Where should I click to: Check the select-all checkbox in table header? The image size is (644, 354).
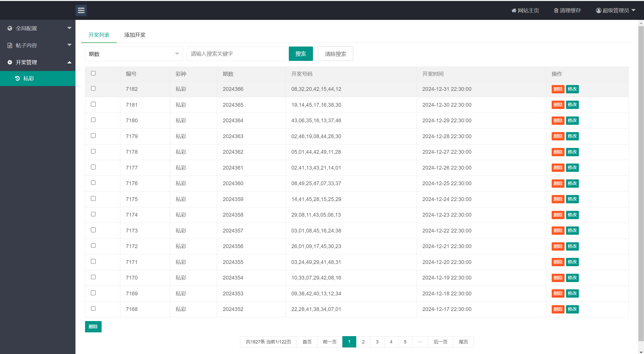93,73
